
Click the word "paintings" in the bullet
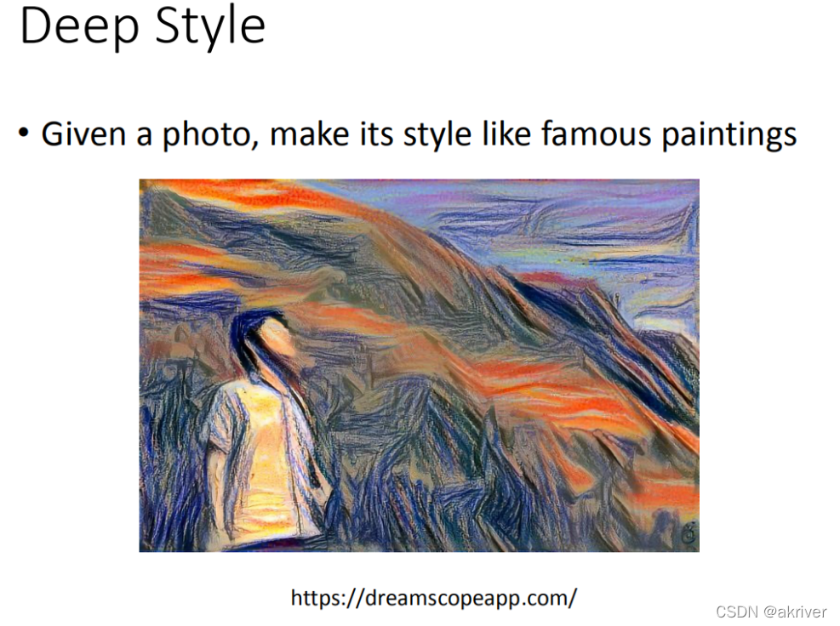(x=729, y=134)
